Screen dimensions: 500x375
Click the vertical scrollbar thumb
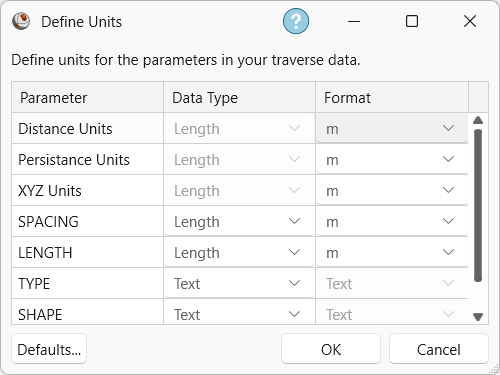(x=478, y=206)
